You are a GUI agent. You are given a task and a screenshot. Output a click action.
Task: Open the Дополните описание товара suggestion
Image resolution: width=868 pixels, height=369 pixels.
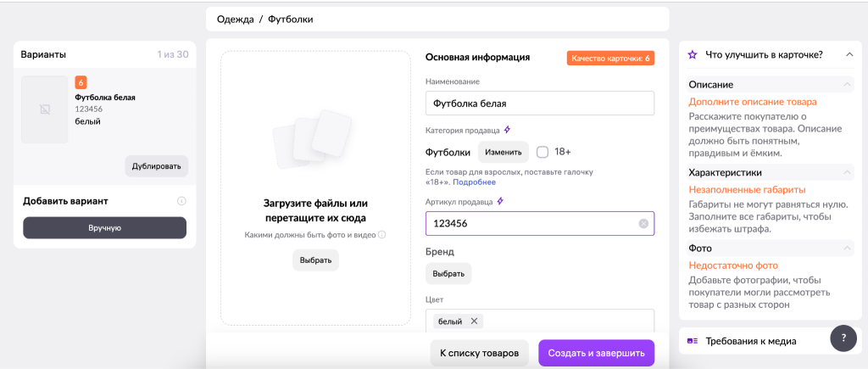click(753, 102)
